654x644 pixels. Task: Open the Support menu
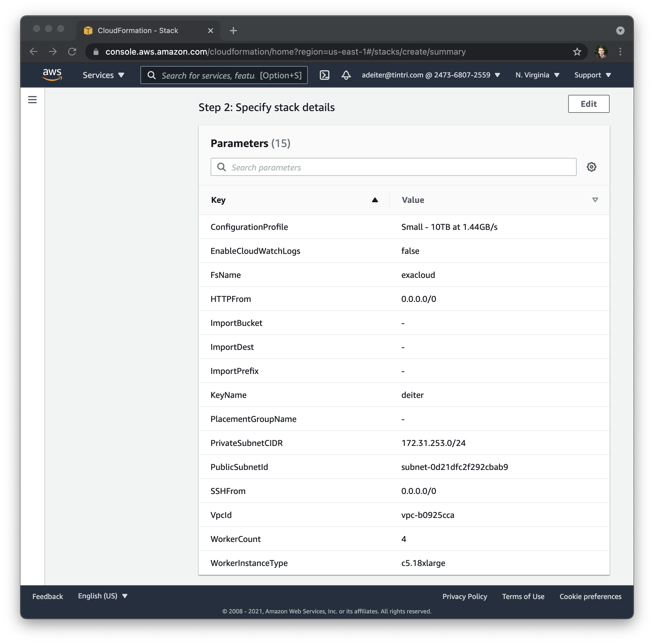(x=592, y=75)
